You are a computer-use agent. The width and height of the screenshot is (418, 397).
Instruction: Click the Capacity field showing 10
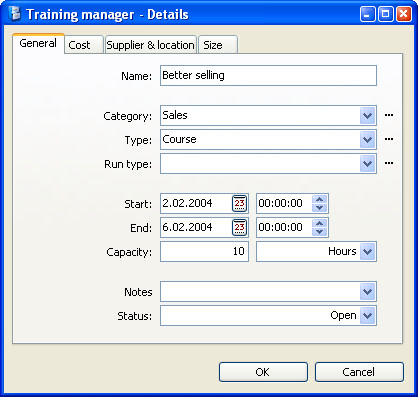[x=204, y=252]
